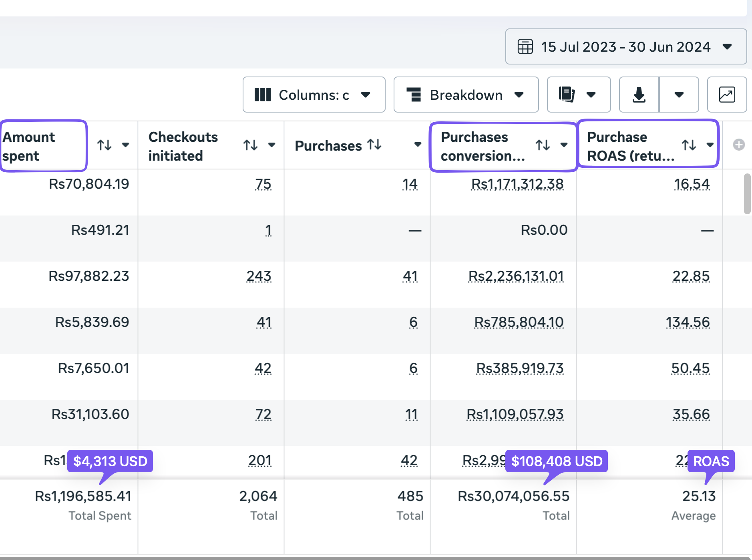Click the Export download icon
The height and width of the screenshot is (560, 752).
639,95
